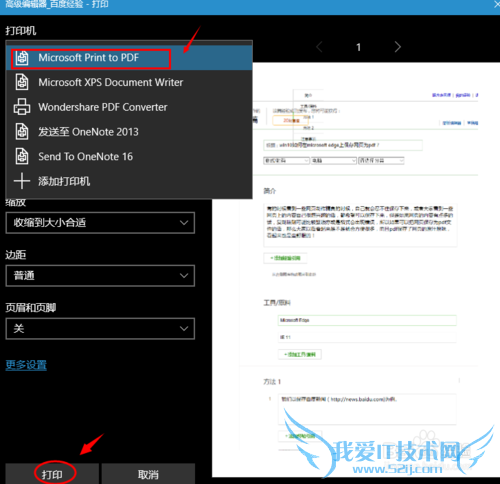Click page number 1 indicator
500x484 pixels.
coord(358,47)
